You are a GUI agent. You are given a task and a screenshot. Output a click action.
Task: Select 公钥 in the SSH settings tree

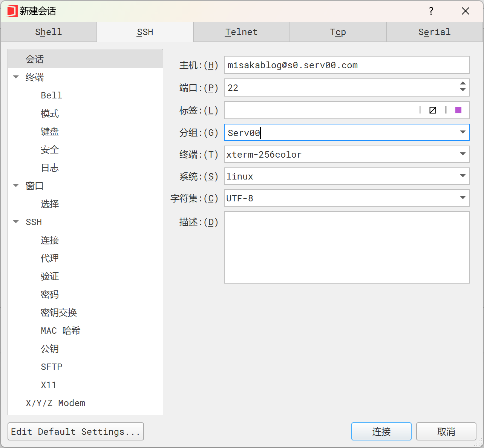pos(50,349)
